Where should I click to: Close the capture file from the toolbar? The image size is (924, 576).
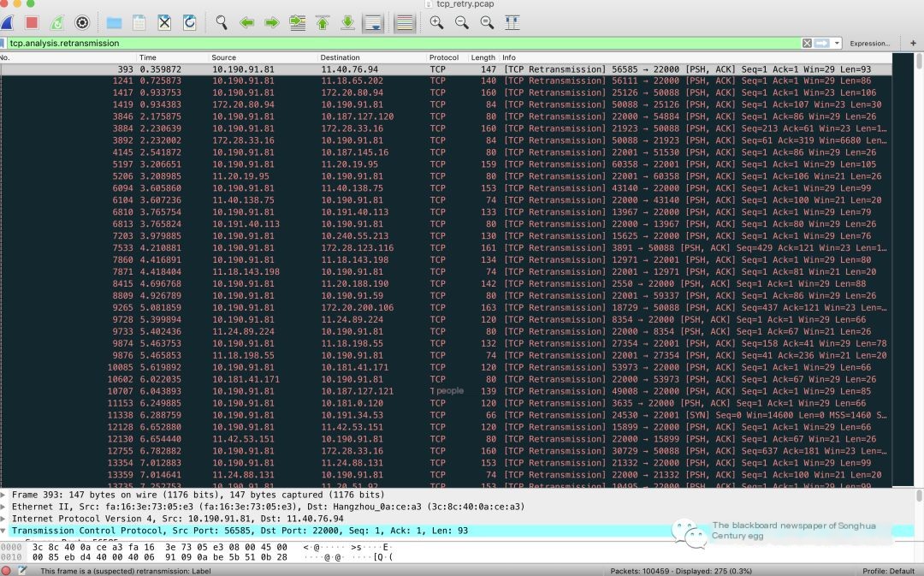[164, 23]
